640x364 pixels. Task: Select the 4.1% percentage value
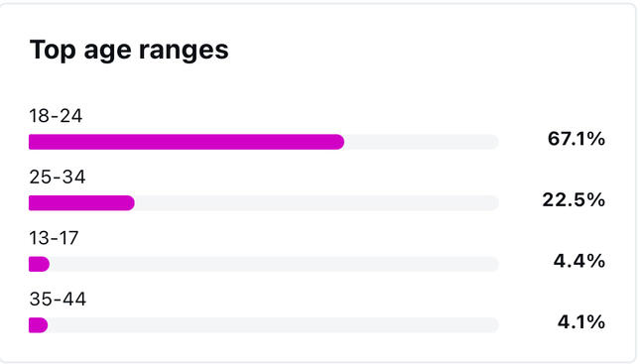[581, 322]
